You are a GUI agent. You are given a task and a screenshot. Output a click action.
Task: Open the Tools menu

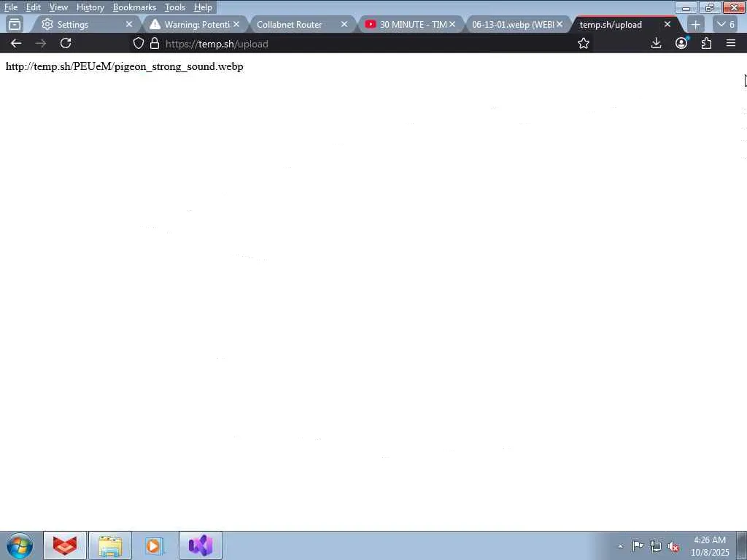[175, 7]
